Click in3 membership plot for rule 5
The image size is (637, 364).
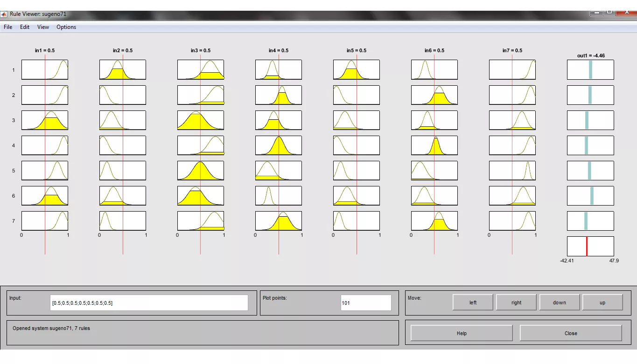(x=201, y=171)
